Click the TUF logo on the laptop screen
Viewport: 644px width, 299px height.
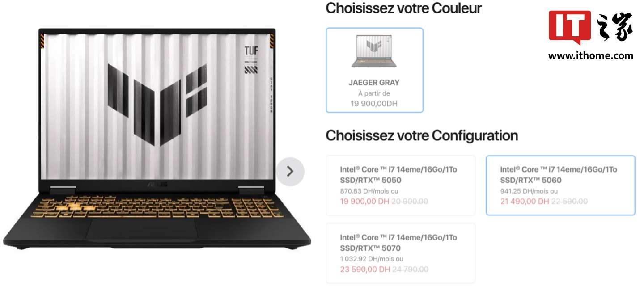pyautogui.click(x=251, y=50)
